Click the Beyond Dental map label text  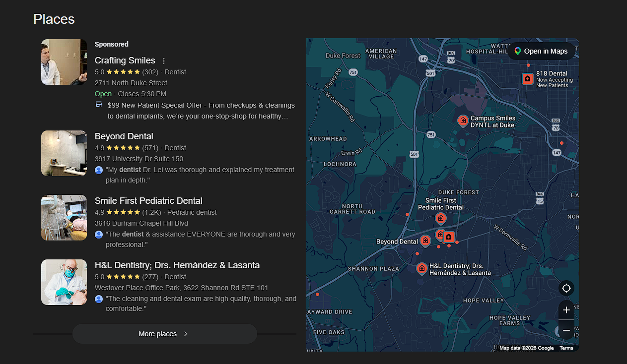[397, 242]
